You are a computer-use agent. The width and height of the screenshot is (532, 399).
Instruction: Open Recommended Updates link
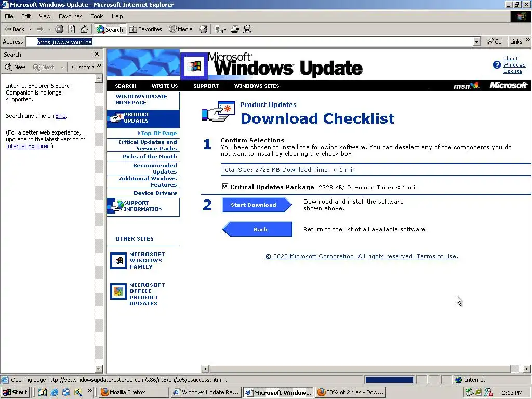coord(155,169)
